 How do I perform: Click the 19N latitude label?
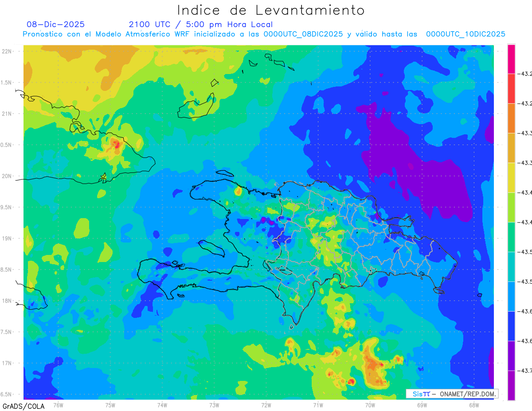(x=7, y=238)
